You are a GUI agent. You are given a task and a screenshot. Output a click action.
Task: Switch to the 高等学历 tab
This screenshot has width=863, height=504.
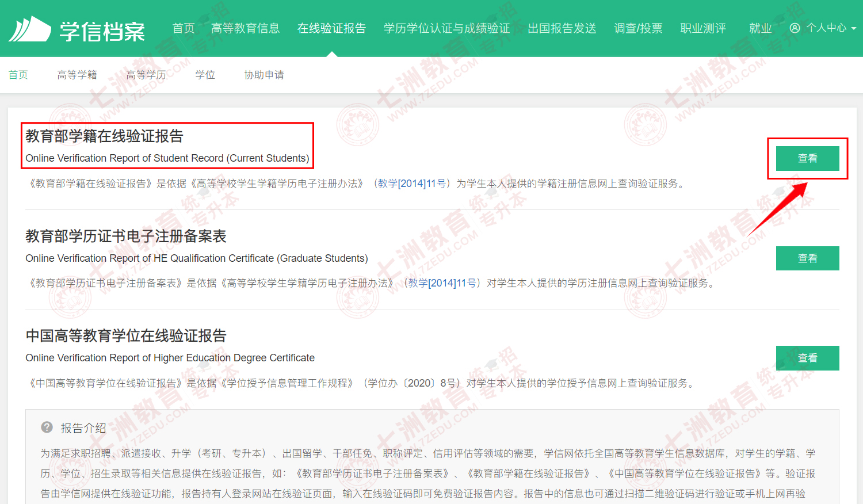click(146, 75)
